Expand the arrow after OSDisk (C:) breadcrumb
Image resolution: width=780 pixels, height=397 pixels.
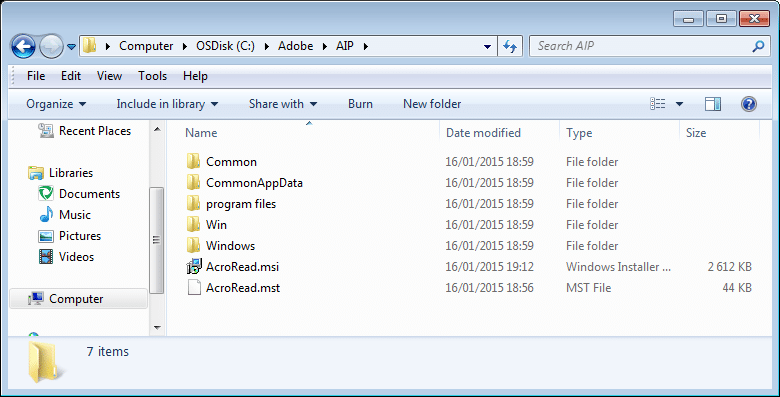267,46
